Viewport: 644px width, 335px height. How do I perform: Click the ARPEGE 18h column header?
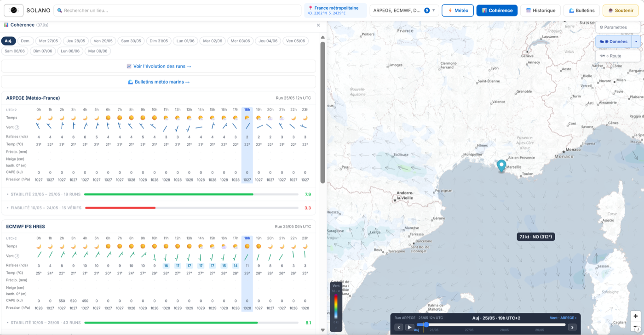[247, 110]
